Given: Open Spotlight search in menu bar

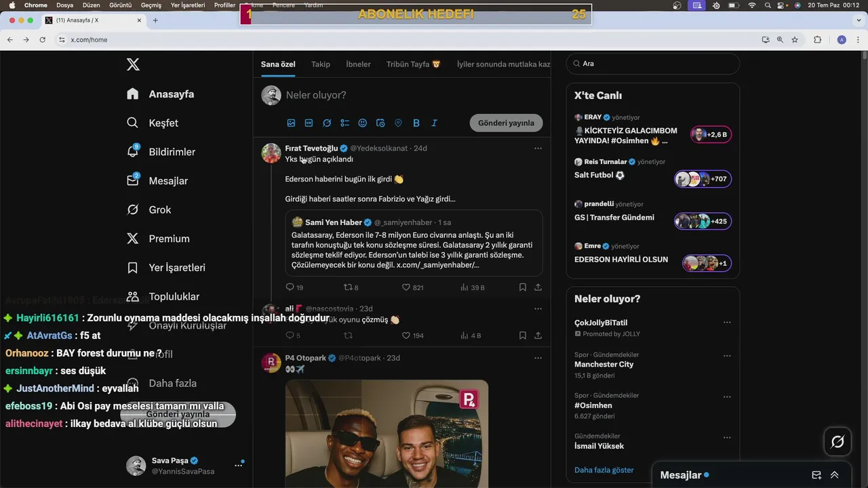Looking at the screenshot, I should 767,5.
